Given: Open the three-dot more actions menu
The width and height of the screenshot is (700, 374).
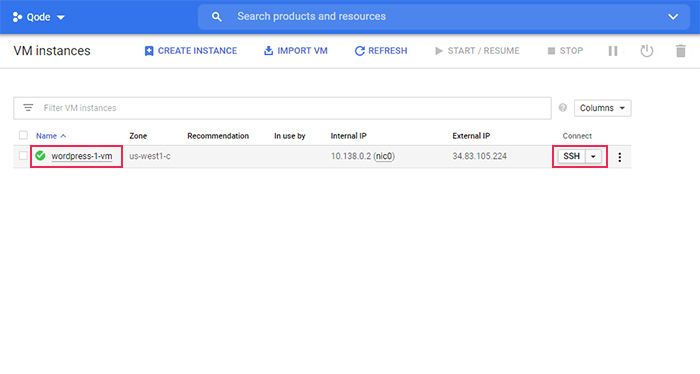Looking at the screenshot, I should [619, 157].
